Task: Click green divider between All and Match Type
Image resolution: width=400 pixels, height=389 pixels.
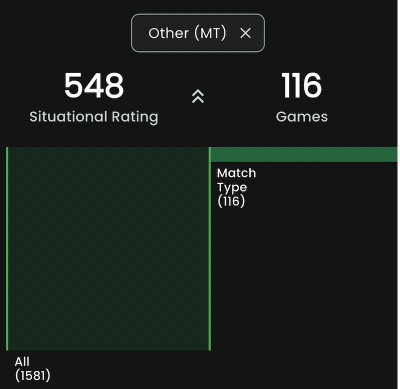Action: click(210, 249)
